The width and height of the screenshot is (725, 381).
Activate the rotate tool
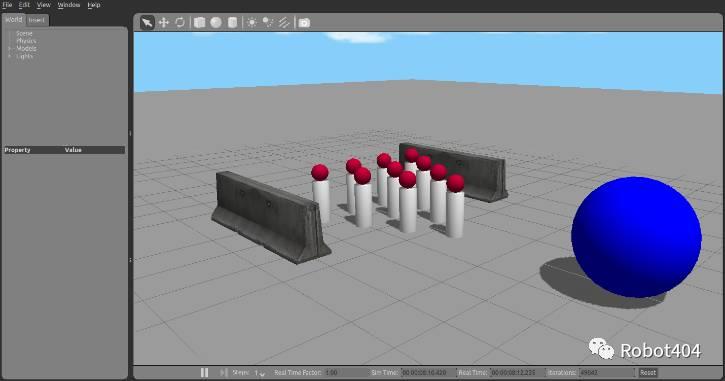(x=180, y=22)
